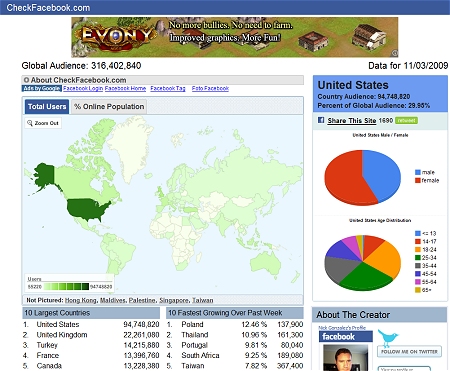
Task: Select the United States on the map
Action: 88,209
